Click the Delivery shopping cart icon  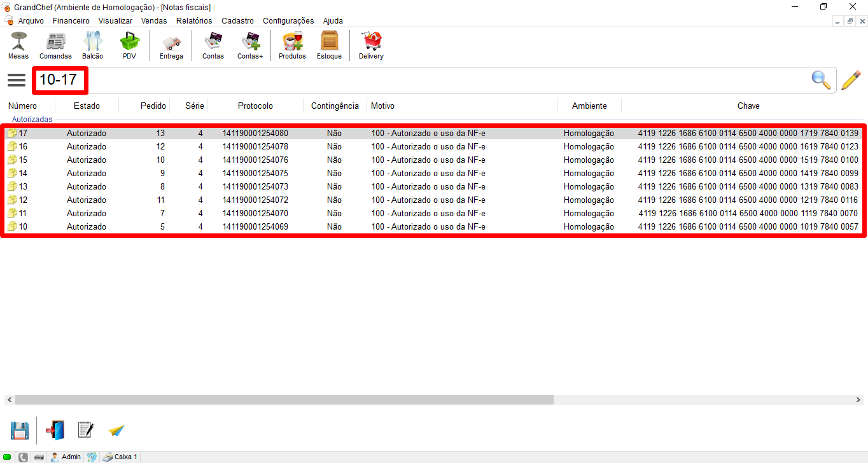(x=371, y=45)
